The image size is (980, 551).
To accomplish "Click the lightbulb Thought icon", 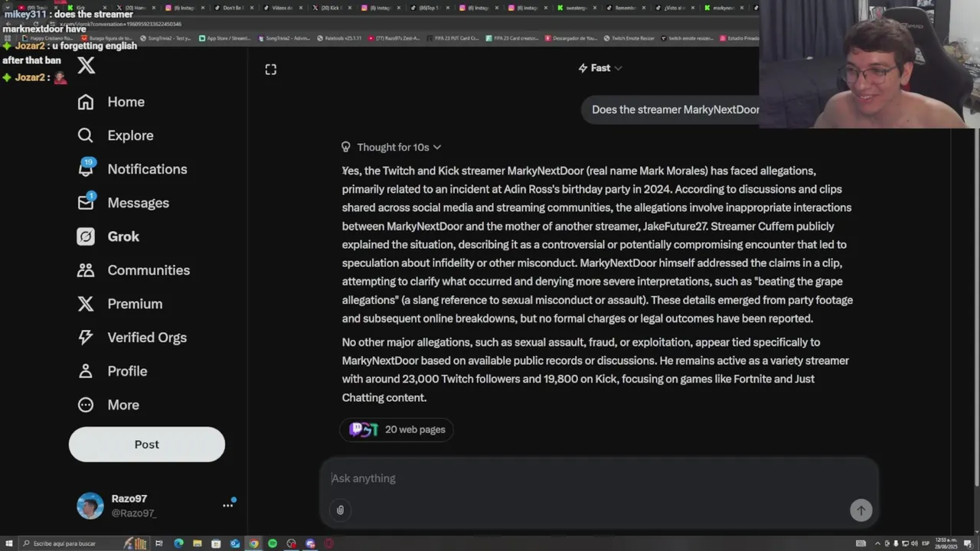I will coord(346,147).
